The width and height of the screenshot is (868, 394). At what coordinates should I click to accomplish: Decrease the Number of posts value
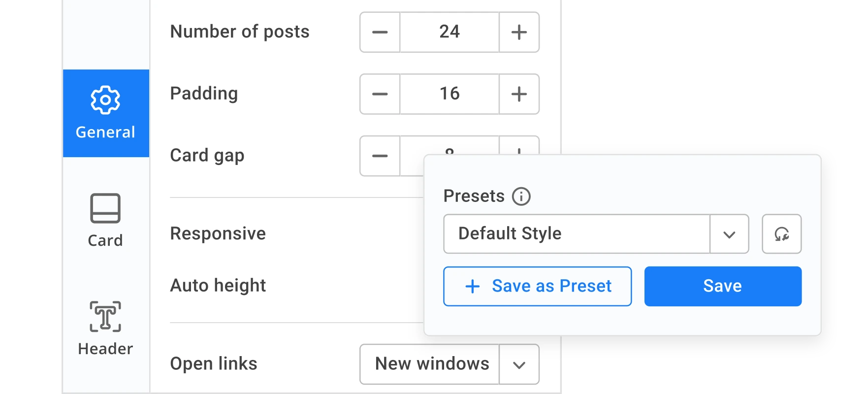click(x=380, y=33)
